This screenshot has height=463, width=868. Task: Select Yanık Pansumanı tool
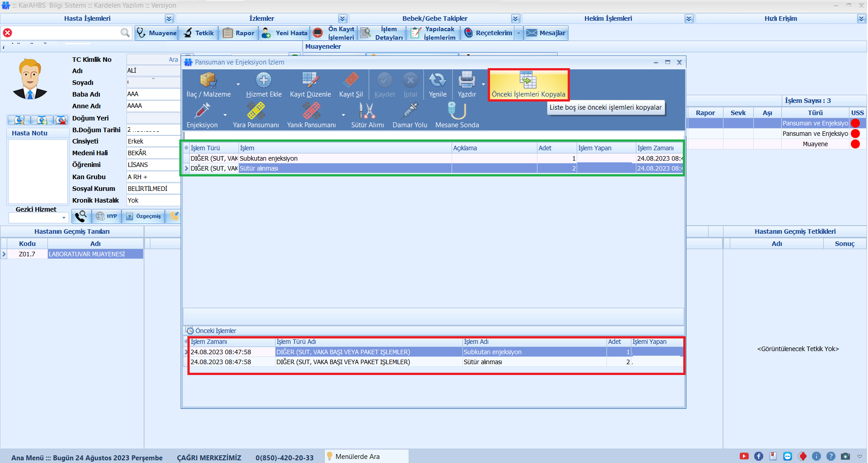(x=311, y=116)
